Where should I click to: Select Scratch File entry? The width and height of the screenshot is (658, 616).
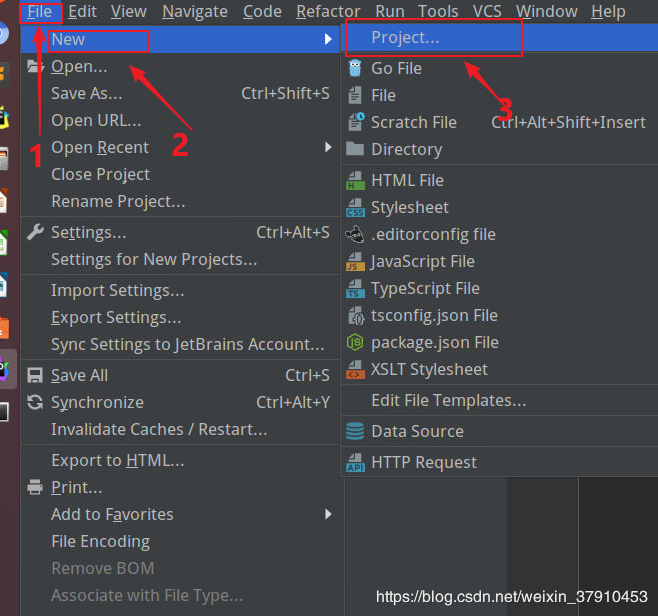click(499, 122)
